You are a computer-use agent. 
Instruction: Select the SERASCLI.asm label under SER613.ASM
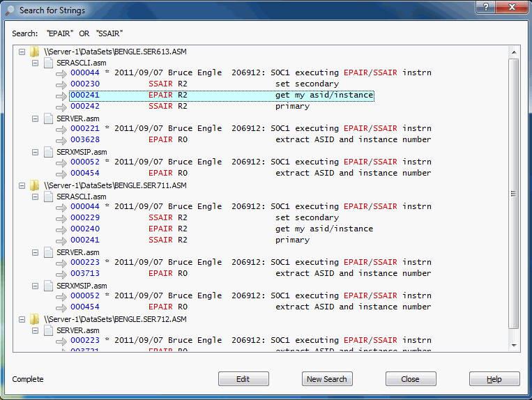(82, 63)
